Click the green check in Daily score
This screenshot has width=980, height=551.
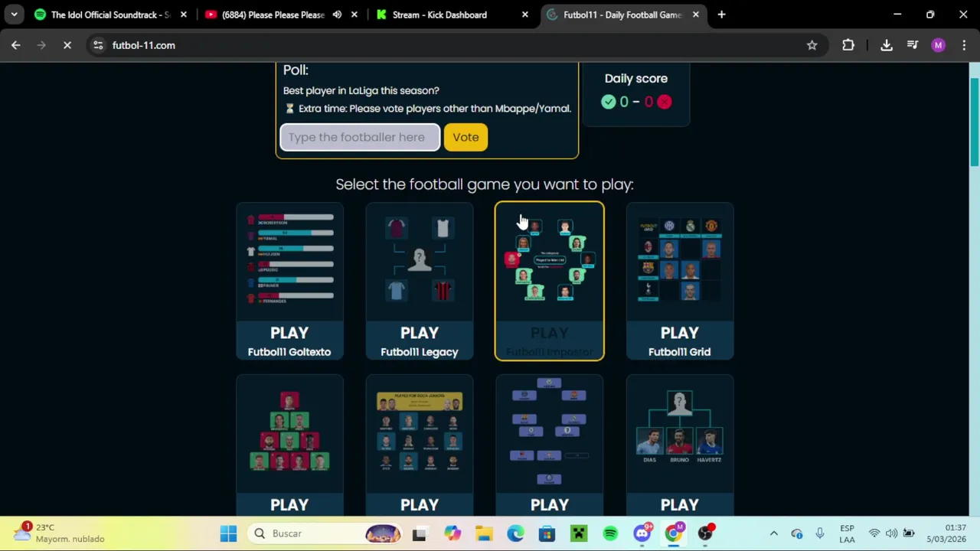tap(609, 102)
